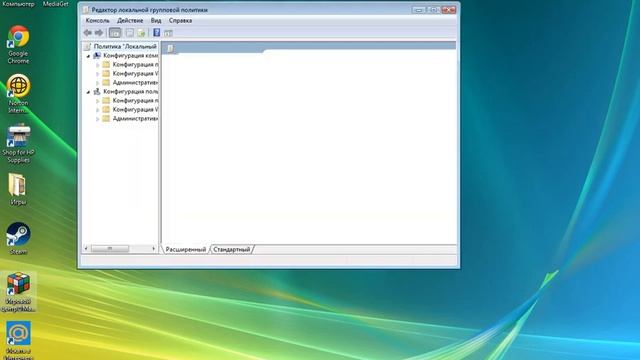Open the Shop for HP Supplies desktop icon
The image size is (640, 360).
pos(18,143)
